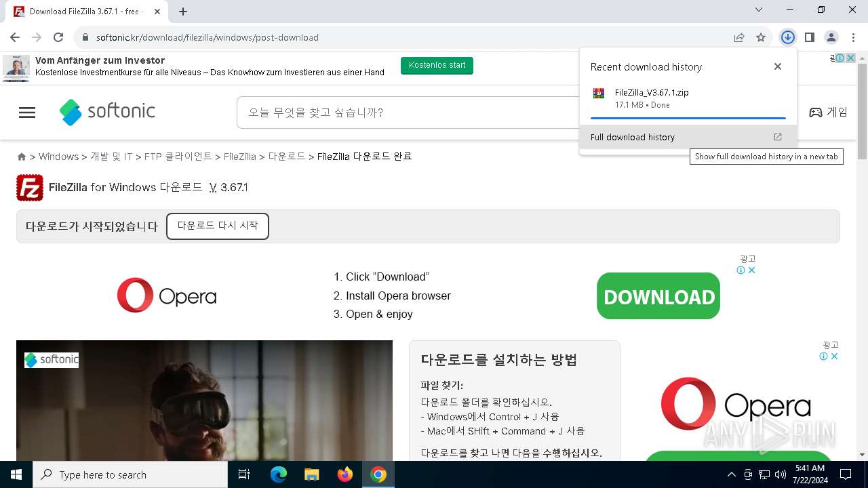
Task: Launch Microsoft Edge from the taskbar
Action: [279, 474]
